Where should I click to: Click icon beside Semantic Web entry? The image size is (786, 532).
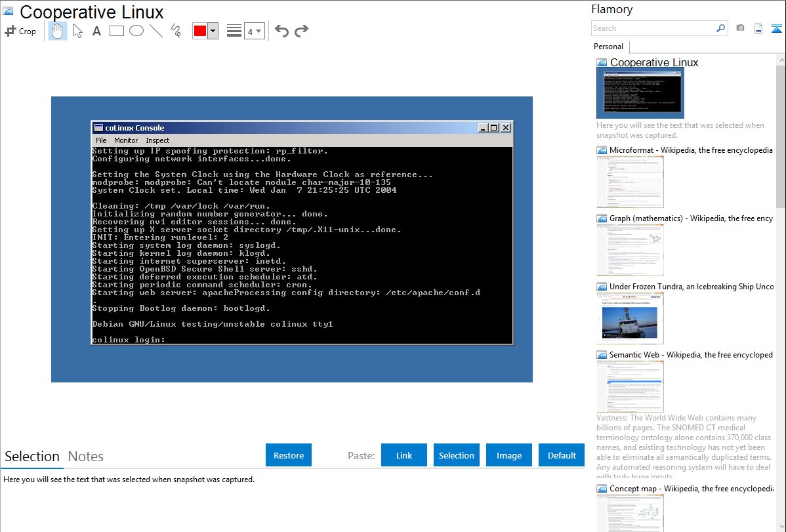coord(602,355)
